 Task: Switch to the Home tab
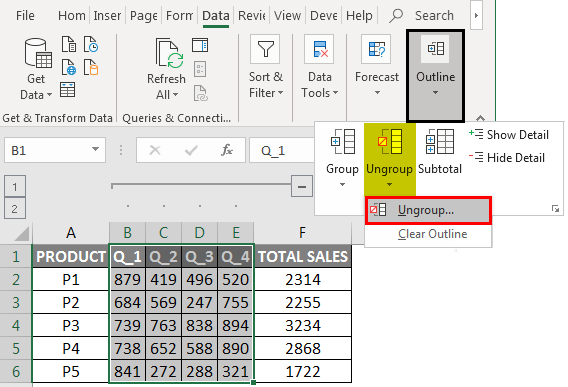click(72, 16)
